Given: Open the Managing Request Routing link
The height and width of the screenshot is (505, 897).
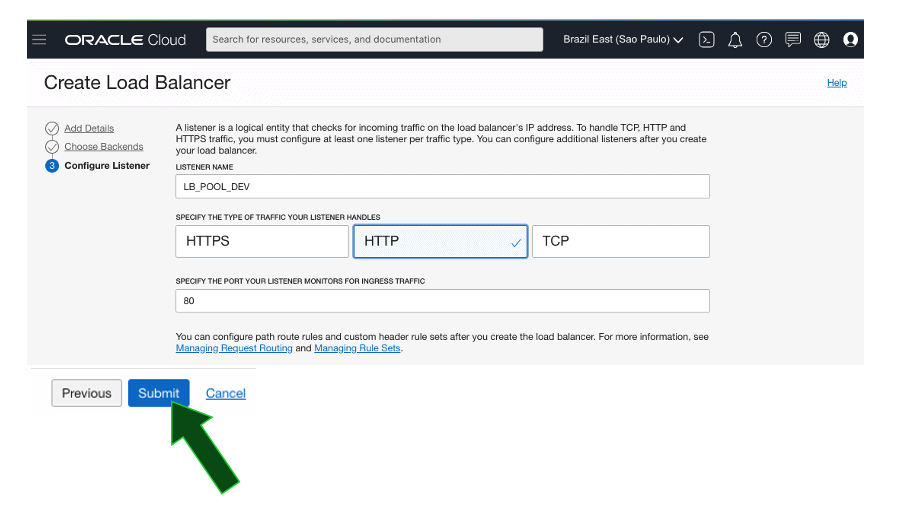Looking at the screenshot, I should pos(234,348).
